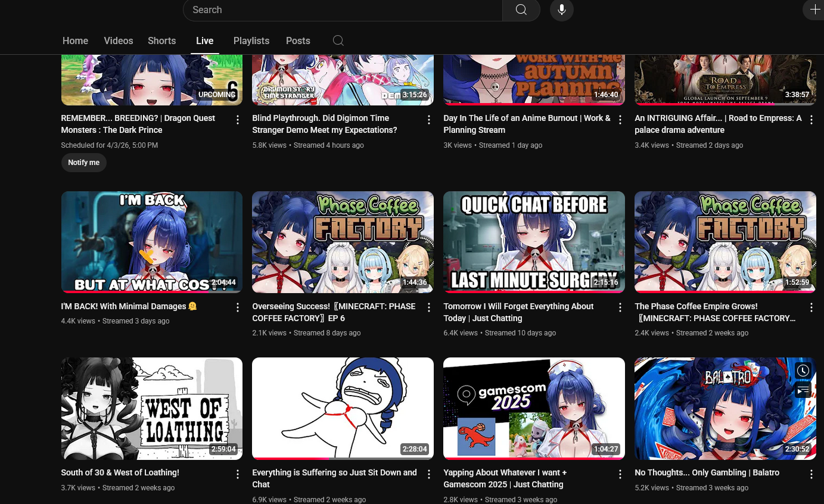Click Watch Later clock on Balatro thumbnail
The image size is (824, 504).
pos(803,371)
